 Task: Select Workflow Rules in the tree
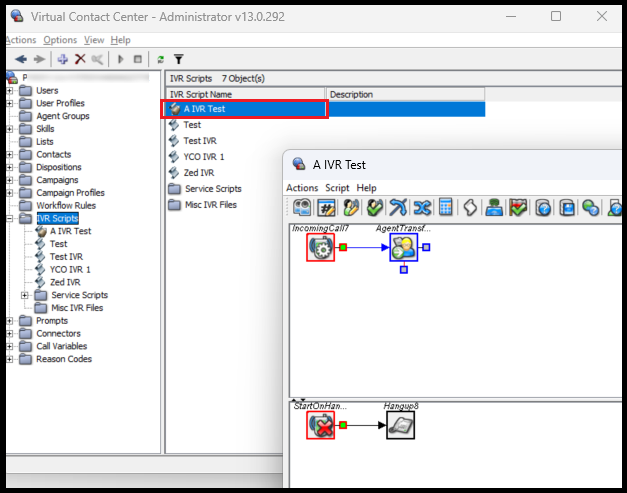click(66, 206)
